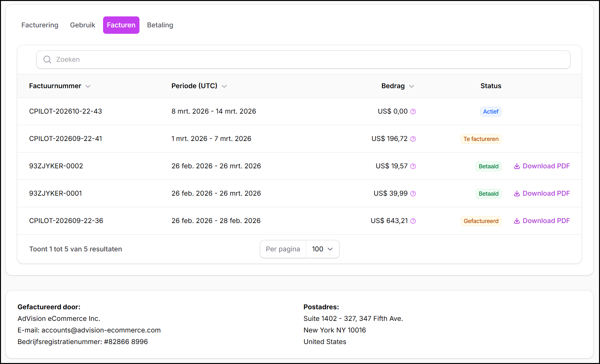The width and height of the screenshot is (600, 364).
Task: Click the help icon beside US$ 39,99
Action: pos(413,194)
